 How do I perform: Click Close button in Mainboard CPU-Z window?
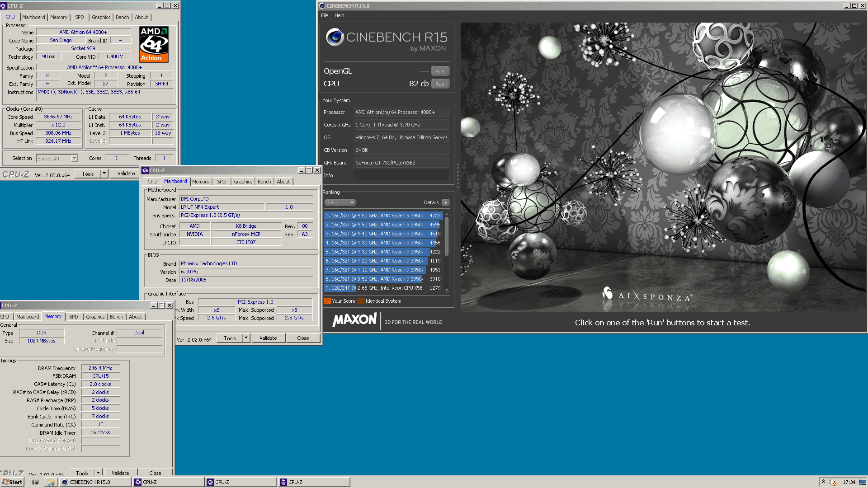pyautogui.click(x=303, y=338)
